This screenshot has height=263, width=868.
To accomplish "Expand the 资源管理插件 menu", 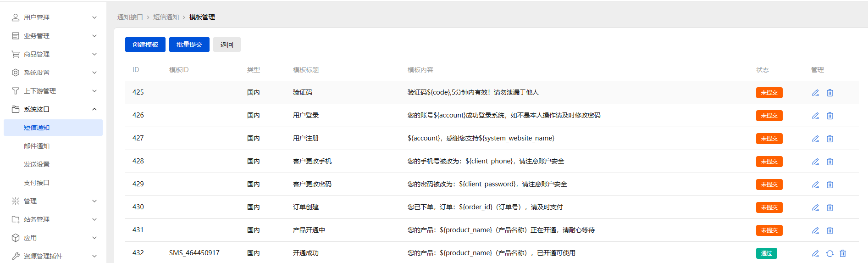I will pos(53,256).
